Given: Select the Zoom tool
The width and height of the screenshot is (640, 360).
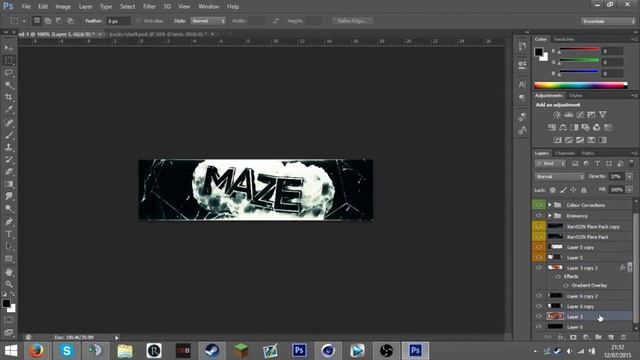Looking at the screenshot, I should point(9,284).
